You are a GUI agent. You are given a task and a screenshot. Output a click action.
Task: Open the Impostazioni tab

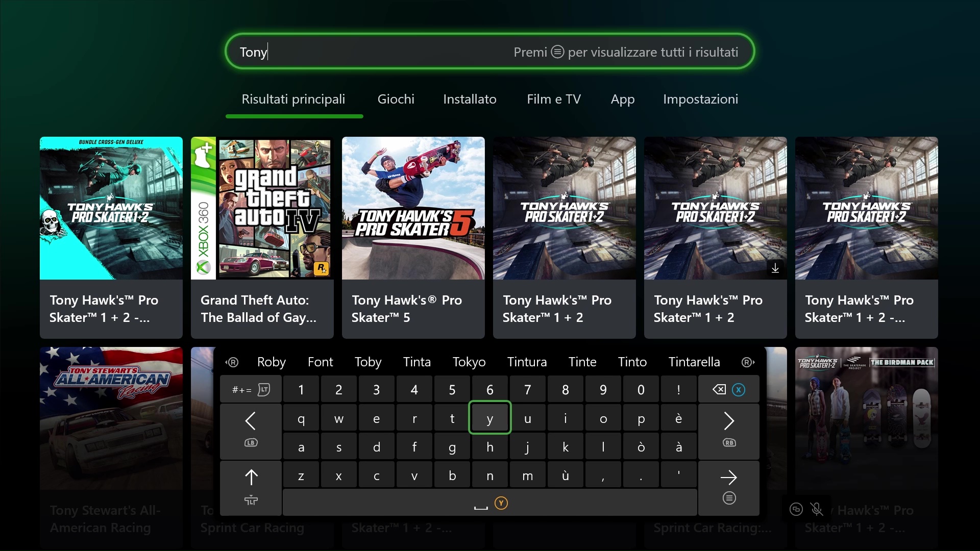(x=700, y=99)
